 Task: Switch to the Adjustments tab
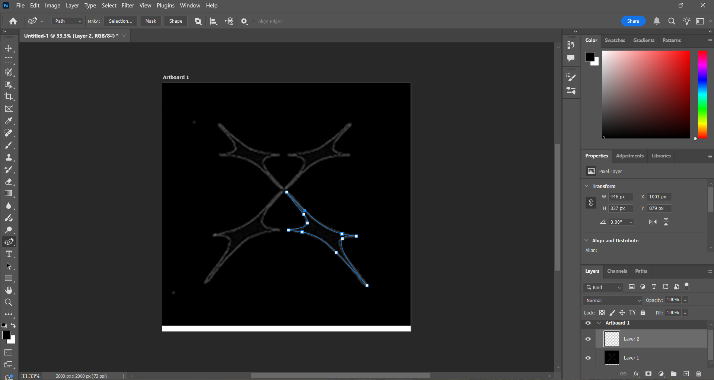630,156
